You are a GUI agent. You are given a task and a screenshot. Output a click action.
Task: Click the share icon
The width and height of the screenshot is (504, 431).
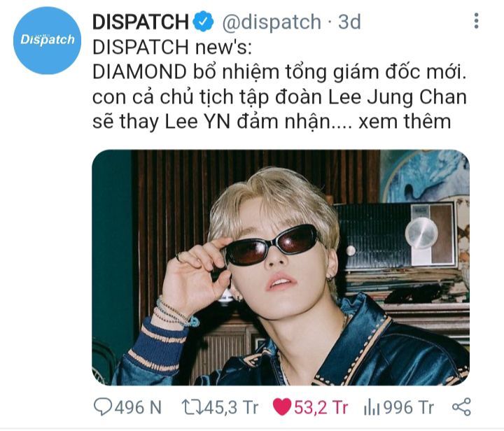461,407
